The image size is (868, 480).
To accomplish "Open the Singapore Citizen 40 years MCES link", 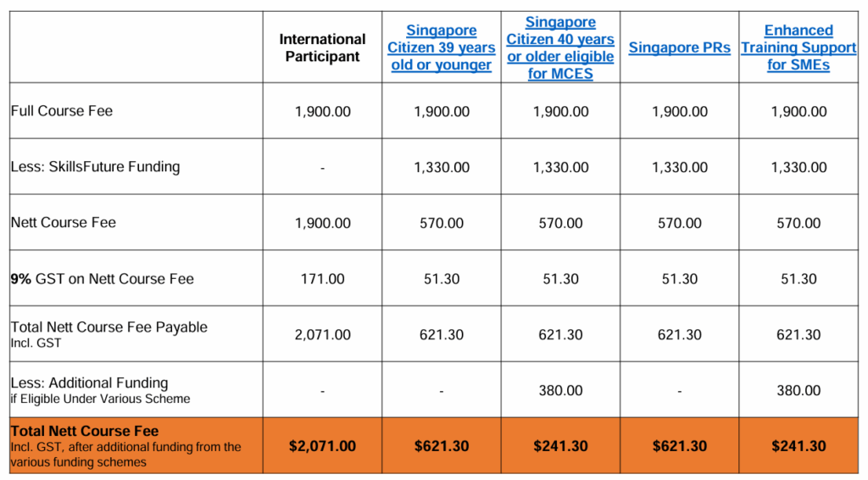I will [x=560, y=47].
